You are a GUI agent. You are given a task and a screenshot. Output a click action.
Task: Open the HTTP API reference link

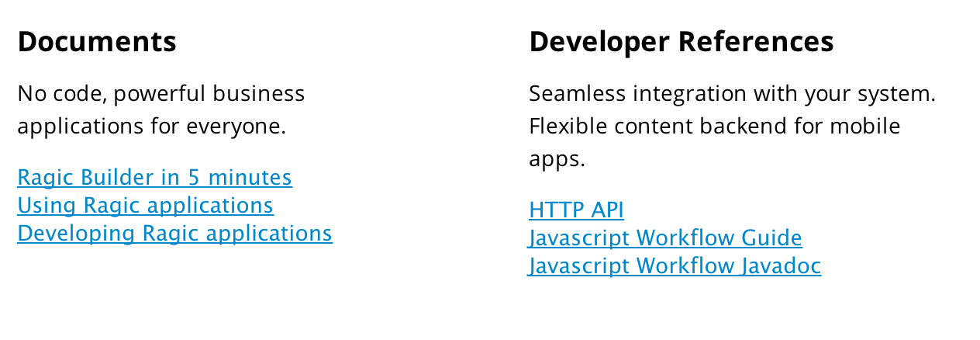tap(576, 210)
